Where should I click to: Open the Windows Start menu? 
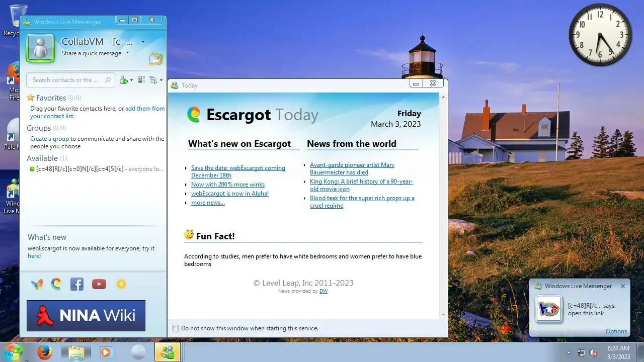14,352
